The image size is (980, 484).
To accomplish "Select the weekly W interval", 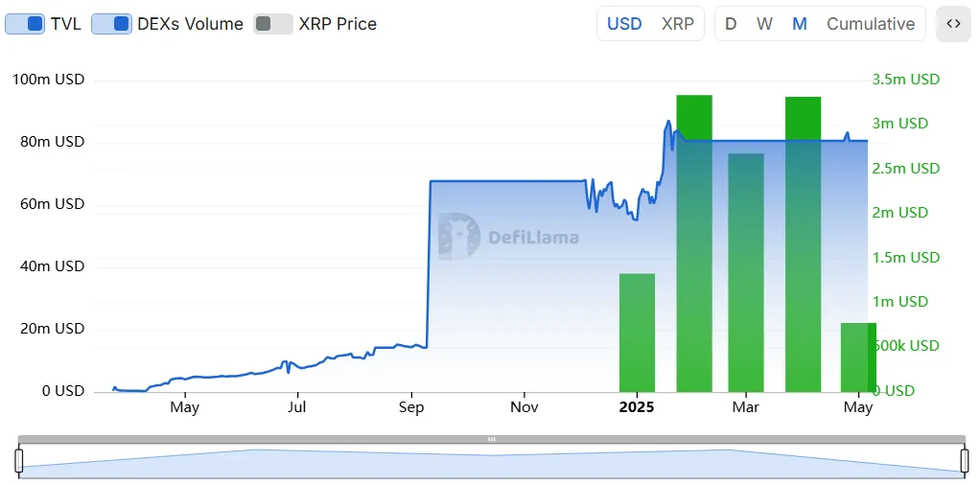I will [764, 24].
